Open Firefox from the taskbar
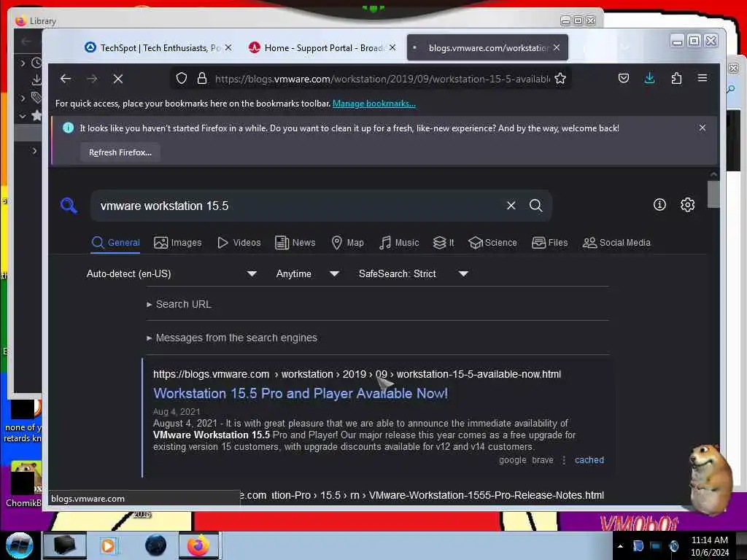The width and height of the screenshot is (747, 560). (198, 545)
